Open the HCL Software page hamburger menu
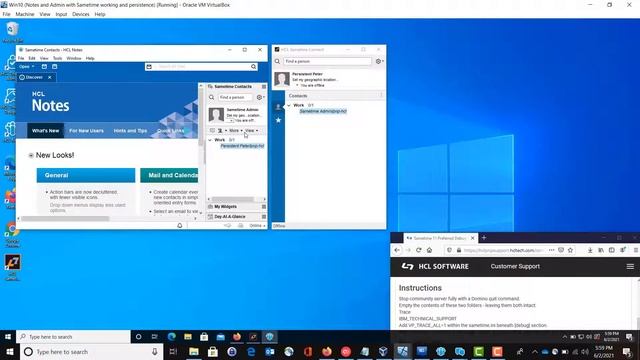This screenshot has width=640, height=360. [x=630, y=267]
